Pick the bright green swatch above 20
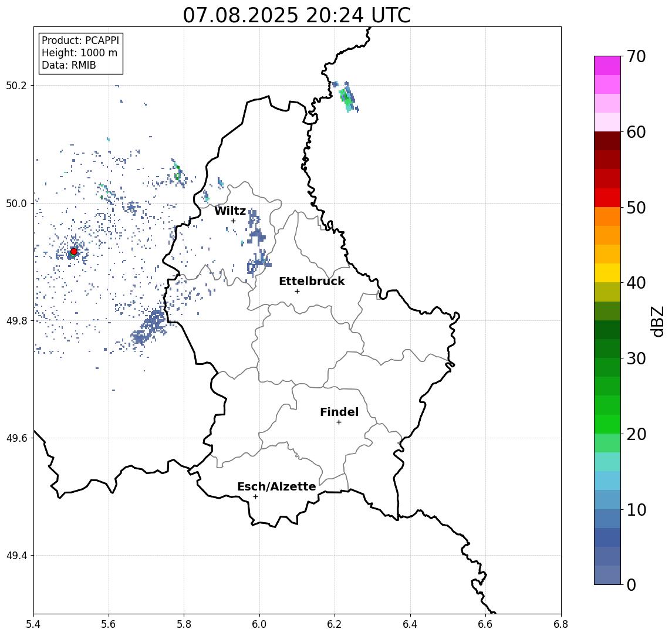Screen dimensions: 672x636 coord(607,424)
